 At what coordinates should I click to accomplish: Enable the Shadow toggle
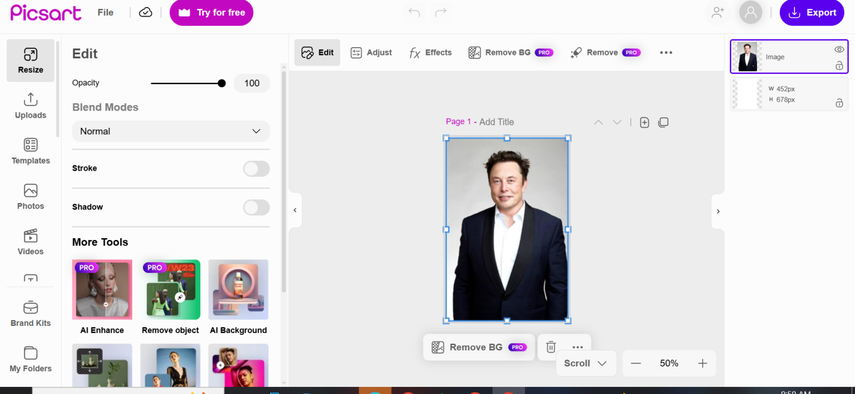click(x=256, y=208)
